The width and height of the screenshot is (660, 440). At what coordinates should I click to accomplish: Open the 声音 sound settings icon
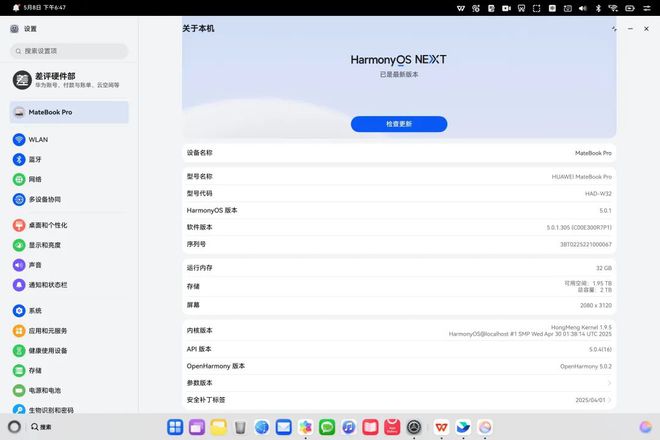tap(19, 265)
